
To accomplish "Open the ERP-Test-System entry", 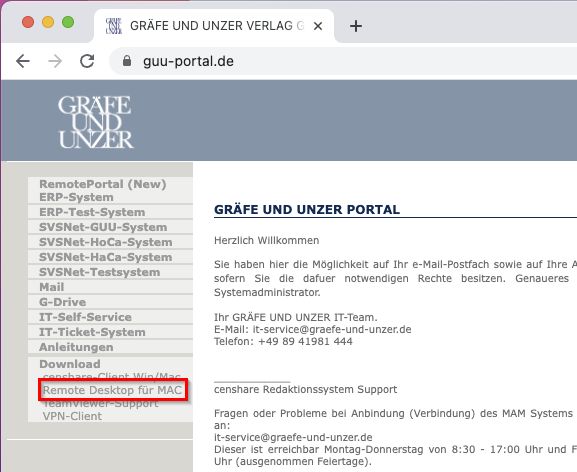I will [92, 212].
